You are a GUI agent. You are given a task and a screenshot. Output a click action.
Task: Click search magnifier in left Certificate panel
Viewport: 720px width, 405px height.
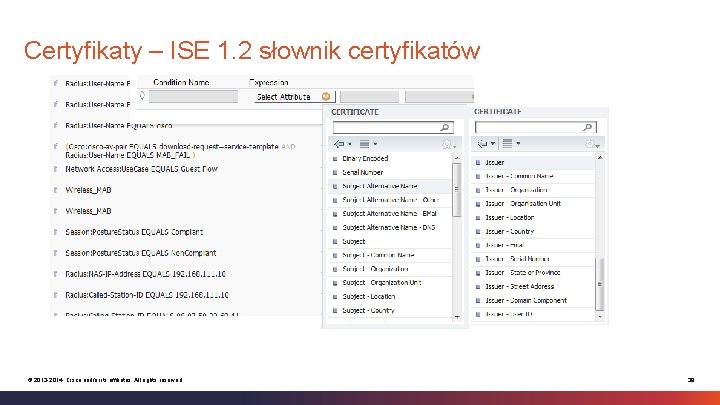(444, 127)
